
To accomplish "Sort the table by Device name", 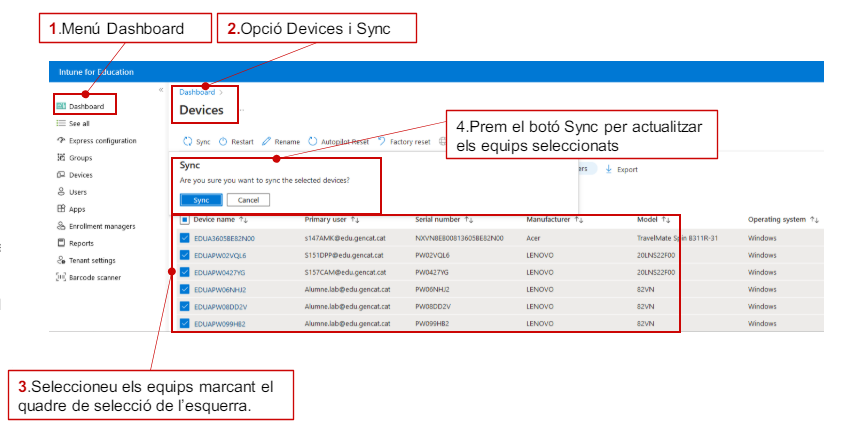I will [244, 219].
